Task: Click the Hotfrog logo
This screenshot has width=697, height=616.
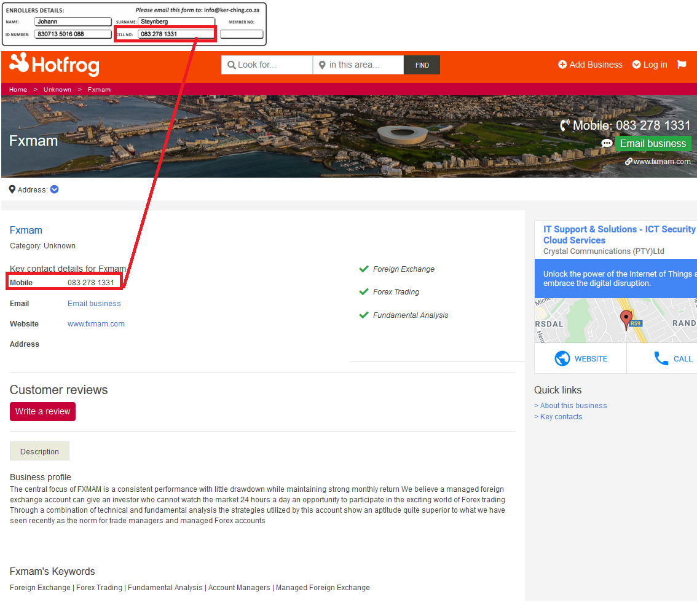Action: coord(54,65)
